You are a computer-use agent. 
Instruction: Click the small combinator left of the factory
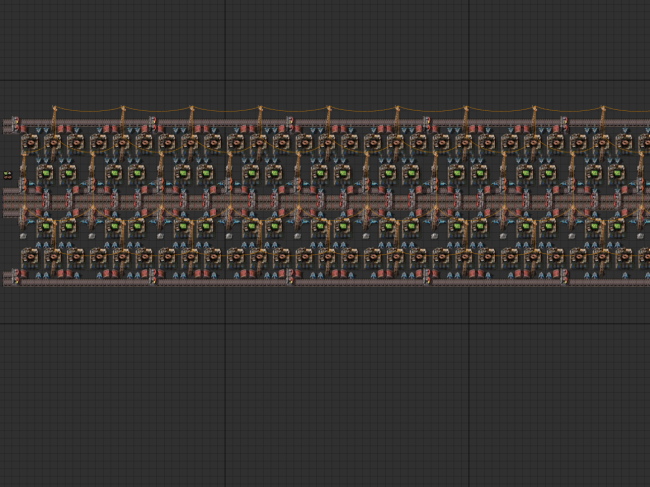click(x=7, y=175)
